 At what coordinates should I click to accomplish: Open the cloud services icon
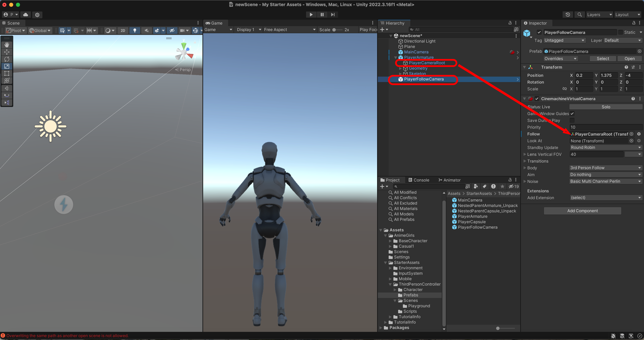click(x=25, y=14)
